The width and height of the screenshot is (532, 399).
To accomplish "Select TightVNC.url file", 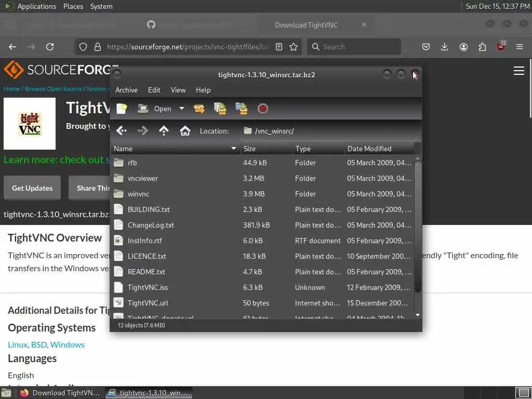I will tap(262, 303).
